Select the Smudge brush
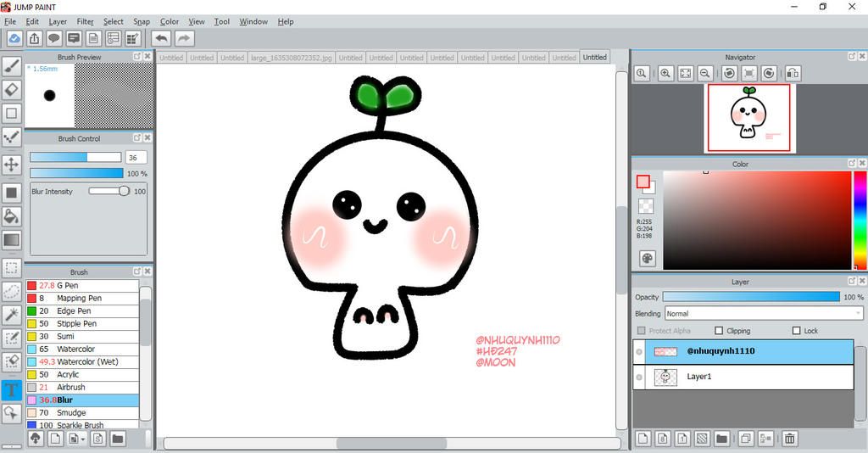Screen dimensions: 868x453 point(82,413)
